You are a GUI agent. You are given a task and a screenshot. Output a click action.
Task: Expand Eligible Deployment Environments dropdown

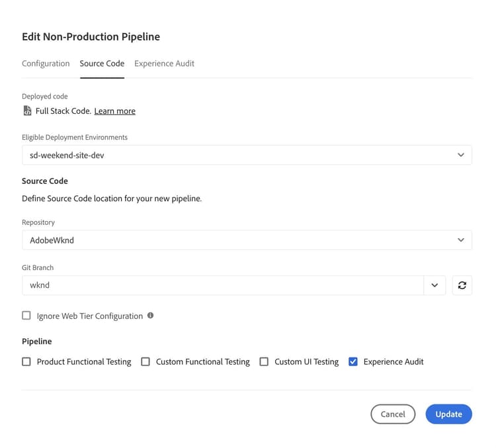click(x=461, y=155)
